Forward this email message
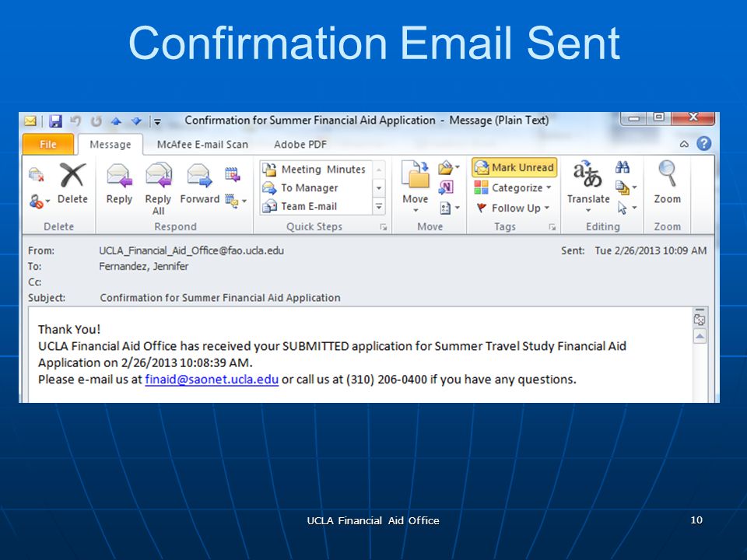This screenshot has width=747, height=560. [200, 184]
